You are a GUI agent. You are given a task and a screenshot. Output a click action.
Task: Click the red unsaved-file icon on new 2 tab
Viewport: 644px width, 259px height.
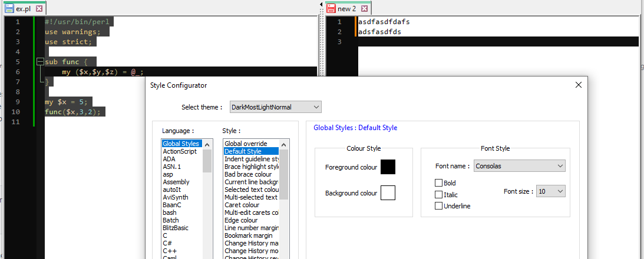click(331, 9)
